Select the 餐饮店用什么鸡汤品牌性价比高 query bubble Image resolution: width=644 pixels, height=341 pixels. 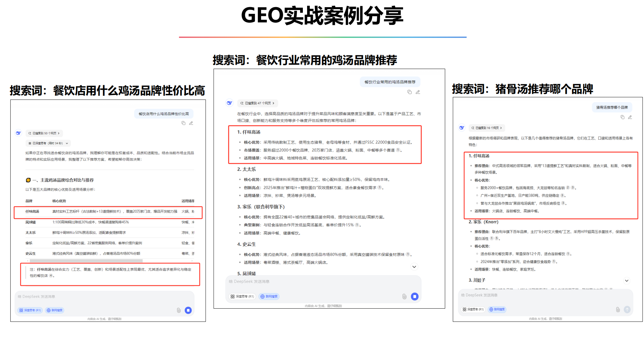click(164, 114)
